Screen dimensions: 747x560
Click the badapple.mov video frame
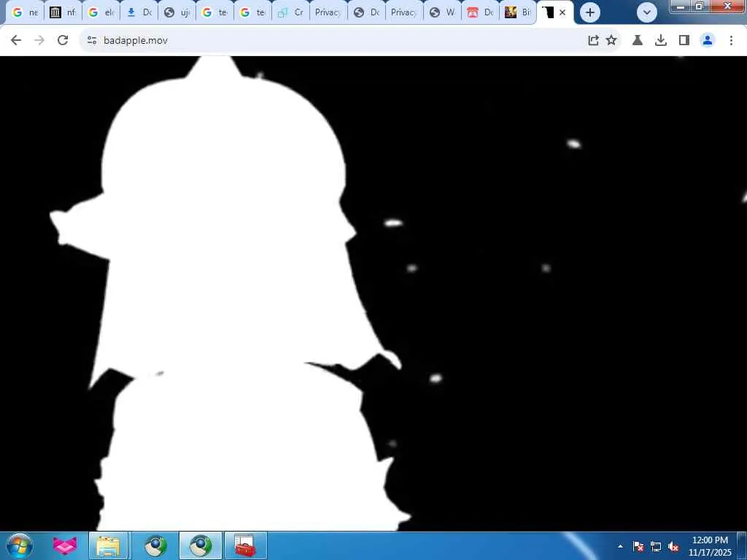373,293
